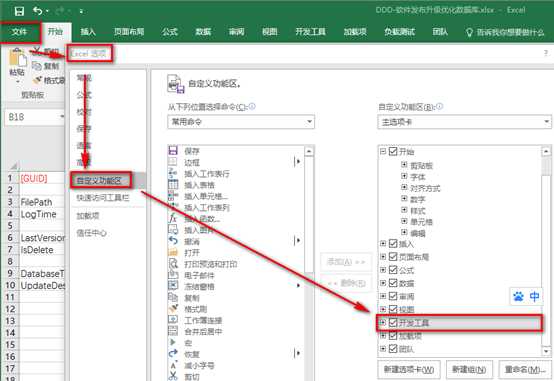Image resolution: width=554 pixels, height=381 pixels.
Task: Select the 打开 open folder command icon
Action: (173, 252)
